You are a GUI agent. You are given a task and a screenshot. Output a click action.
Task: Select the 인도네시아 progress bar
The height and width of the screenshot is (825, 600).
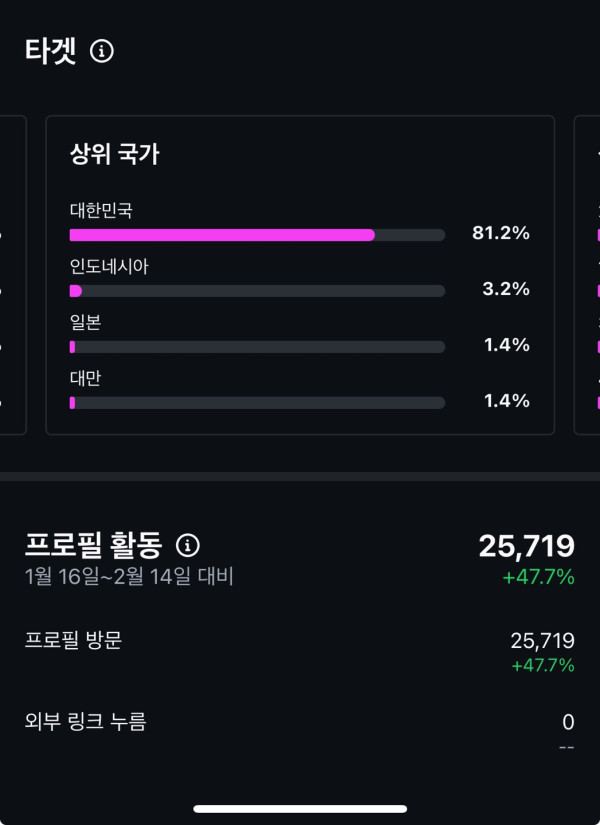point(257,291)
